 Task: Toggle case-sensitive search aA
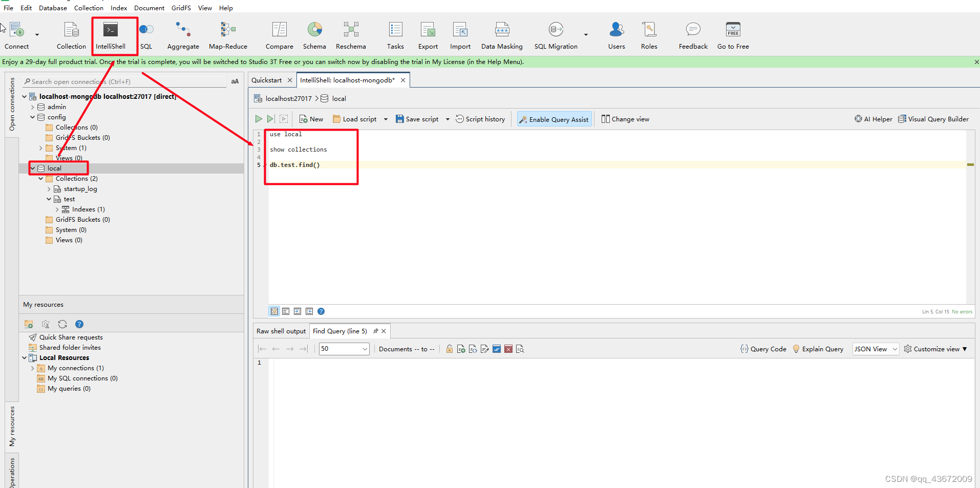(235, 81)
